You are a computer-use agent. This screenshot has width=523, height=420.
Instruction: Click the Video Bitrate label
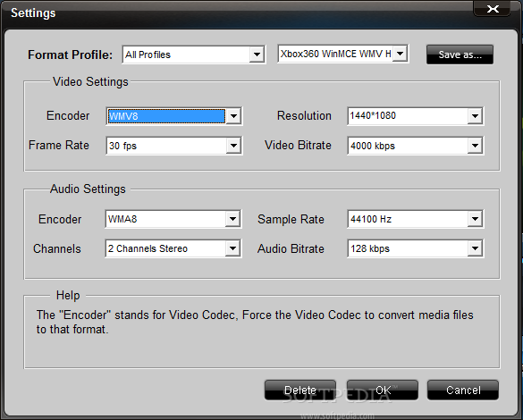[298, 145]
